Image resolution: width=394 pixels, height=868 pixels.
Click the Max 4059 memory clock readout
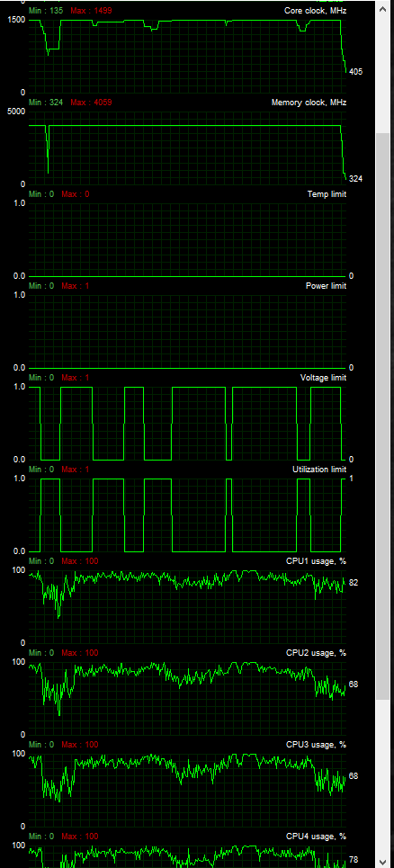(x=85, y=103)
